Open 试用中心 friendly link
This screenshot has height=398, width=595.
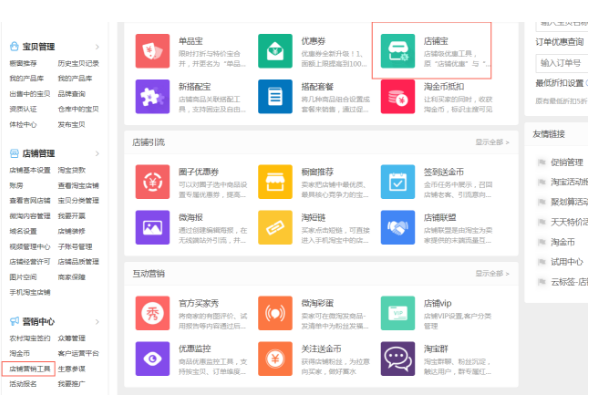(567, 261)
